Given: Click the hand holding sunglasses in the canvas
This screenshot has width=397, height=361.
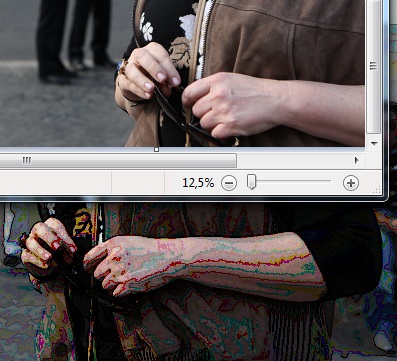Looking at the screenshot, I should coord(148,72).
